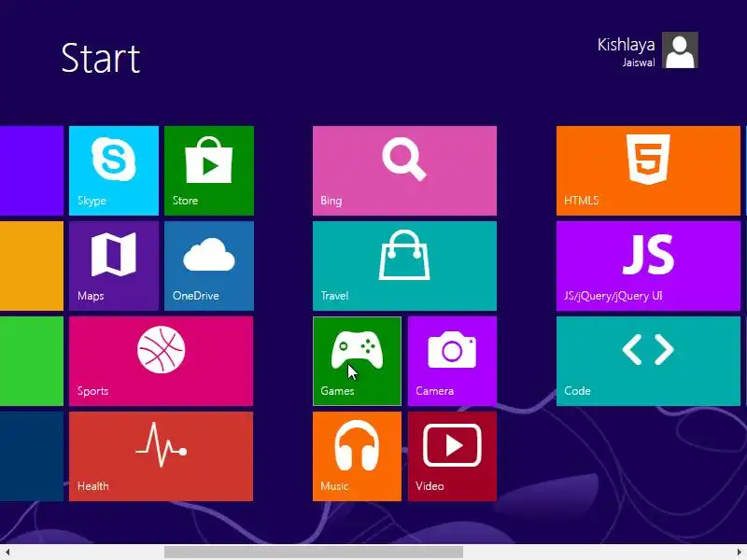Open the Camera tile

[452, 361]
